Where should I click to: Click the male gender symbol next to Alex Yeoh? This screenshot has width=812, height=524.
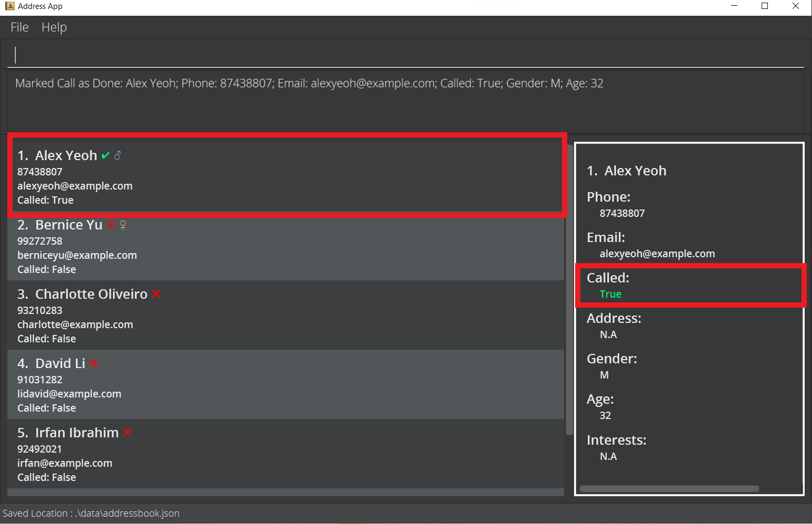[118, 155]
